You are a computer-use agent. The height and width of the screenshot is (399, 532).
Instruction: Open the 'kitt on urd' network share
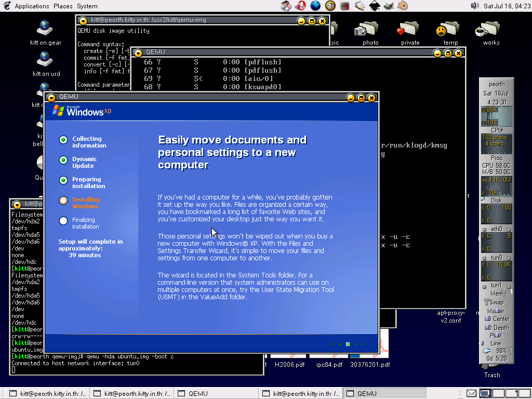pos(46,64)
